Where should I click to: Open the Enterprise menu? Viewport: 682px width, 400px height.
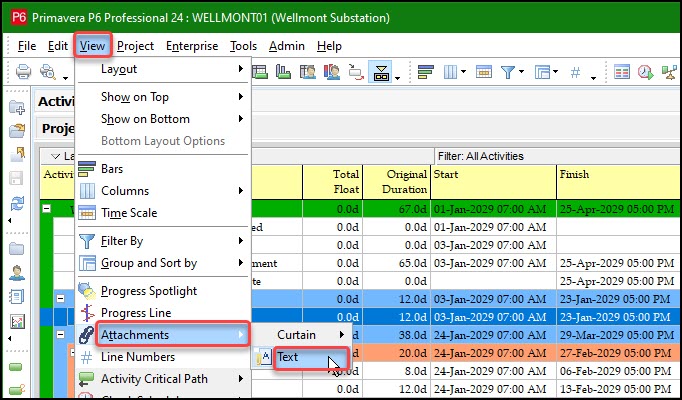[192, 46]
